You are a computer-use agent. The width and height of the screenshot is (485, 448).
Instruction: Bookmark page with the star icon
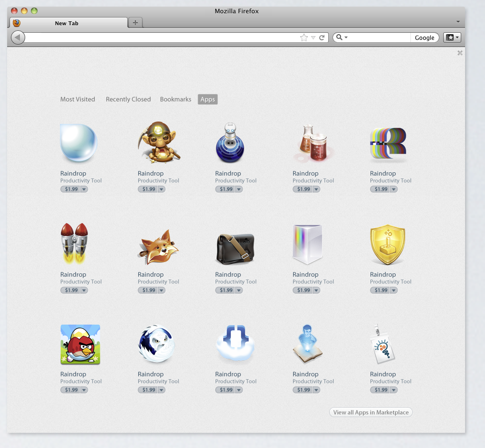click(304, 37)
